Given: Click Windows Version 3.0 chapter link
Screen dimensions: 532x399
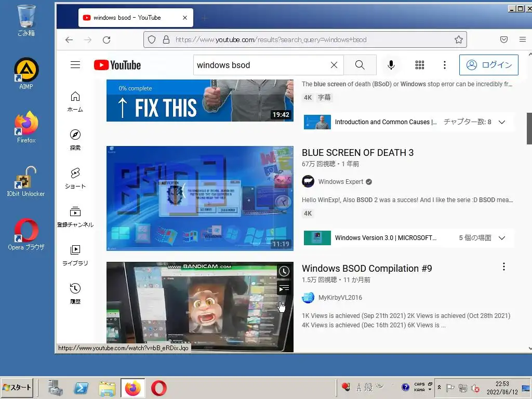Looking at the screenshot, I should coord(385,238).
